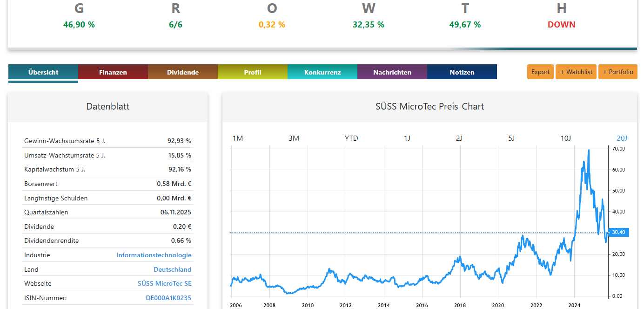Follow the Deutschland country link
Image resolution: width=644 pixels, height=309 pixels.
tap(172, 269)
